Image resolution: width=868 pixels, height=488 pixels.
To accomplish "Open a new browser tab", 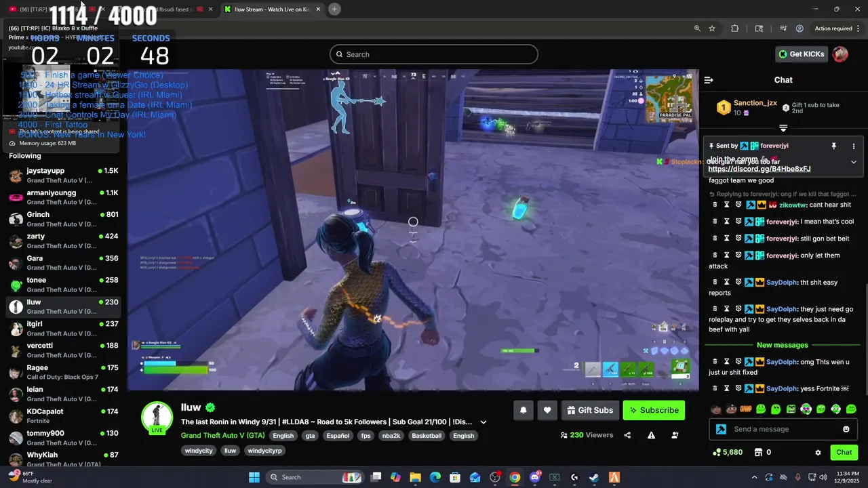I will [334, 9].
